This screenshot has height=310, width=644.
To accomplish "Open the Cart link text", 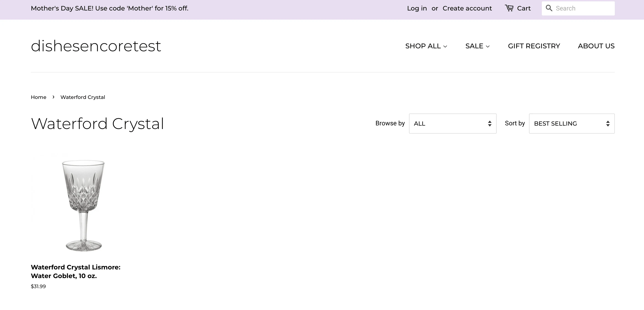I will tap(524, 8).
